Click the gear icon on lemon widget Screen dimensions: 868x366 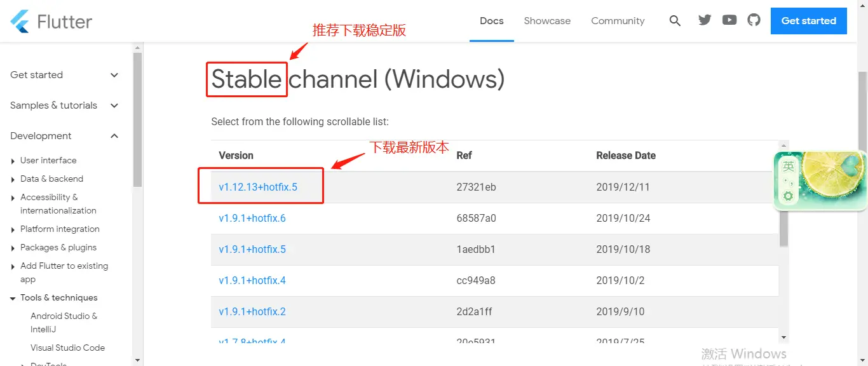(x=788, y=196)
